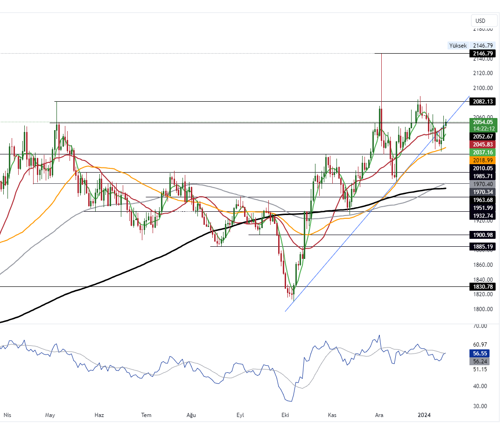504x438 pixels.
Task: Click the 1932.74 support level label
Action: coord(483,216)
